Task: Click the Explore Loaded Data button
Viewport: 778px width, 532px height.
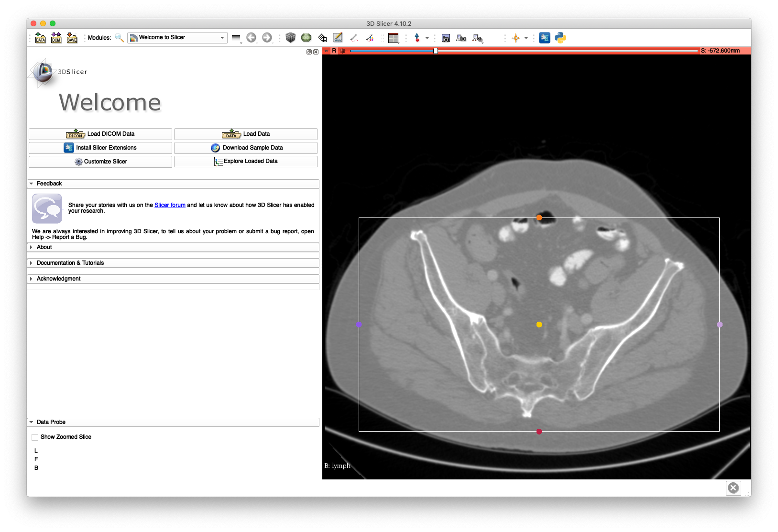Action: point(246,162)
